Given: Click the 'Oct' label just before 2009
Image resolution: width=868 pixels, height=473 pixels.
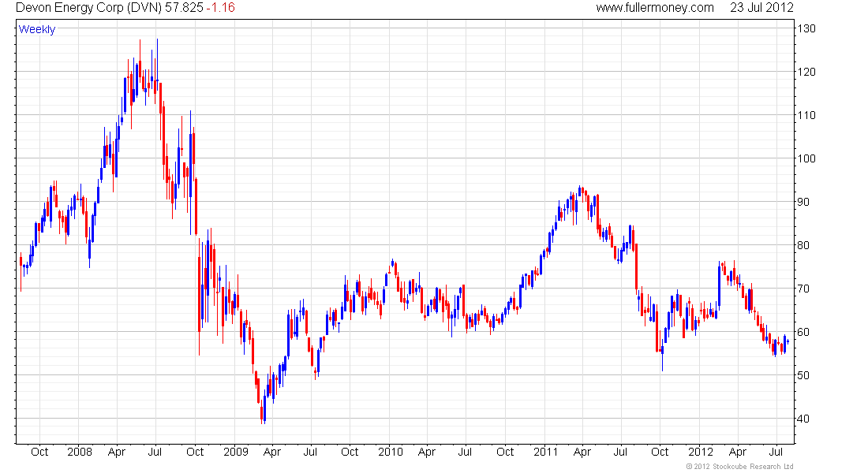Looking at the screenshot, I should 195,452.
